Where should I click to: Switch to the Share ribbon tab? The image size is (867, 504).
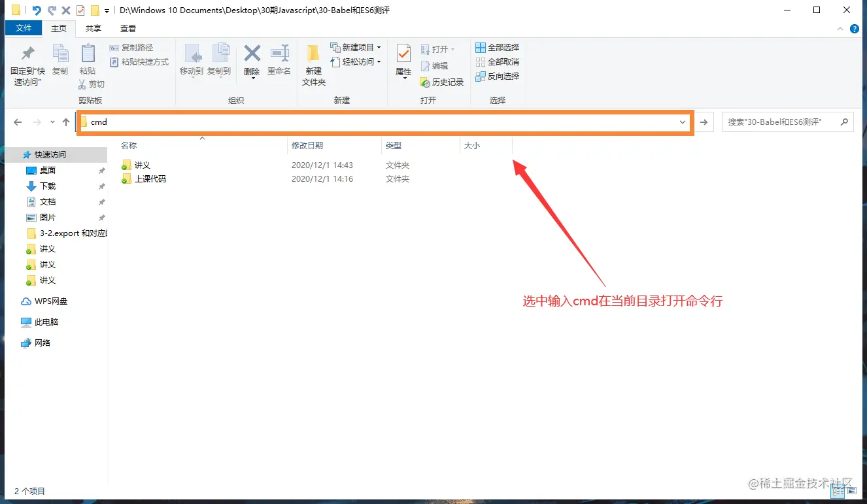click(x=93, y=28)
